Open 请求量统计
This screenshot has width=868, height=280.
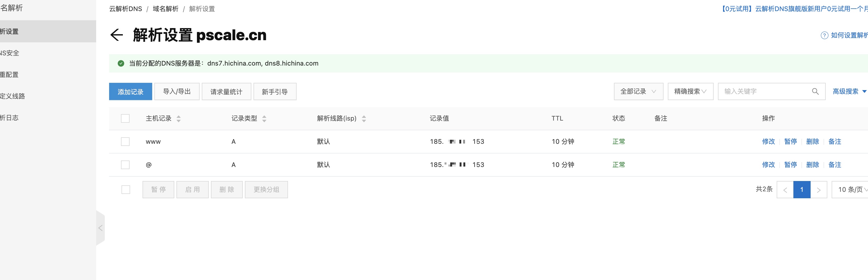227,91
